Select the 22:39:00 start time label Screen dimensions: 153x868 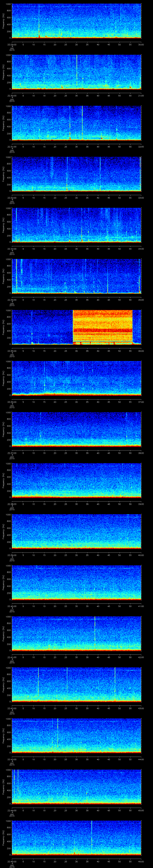coord(12,555)
